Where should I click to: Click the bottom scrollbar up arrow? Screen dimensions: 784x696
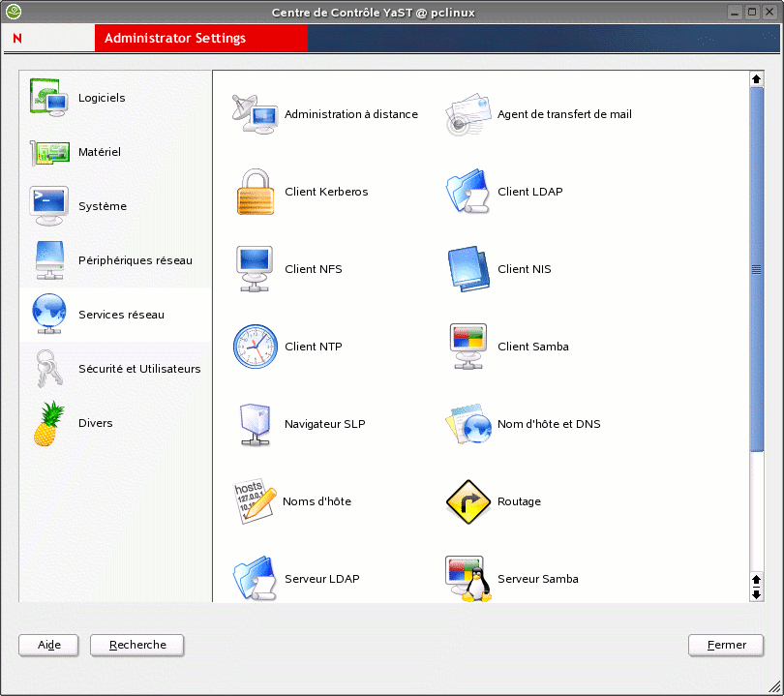pyautogui.click(x=757, y=580)
